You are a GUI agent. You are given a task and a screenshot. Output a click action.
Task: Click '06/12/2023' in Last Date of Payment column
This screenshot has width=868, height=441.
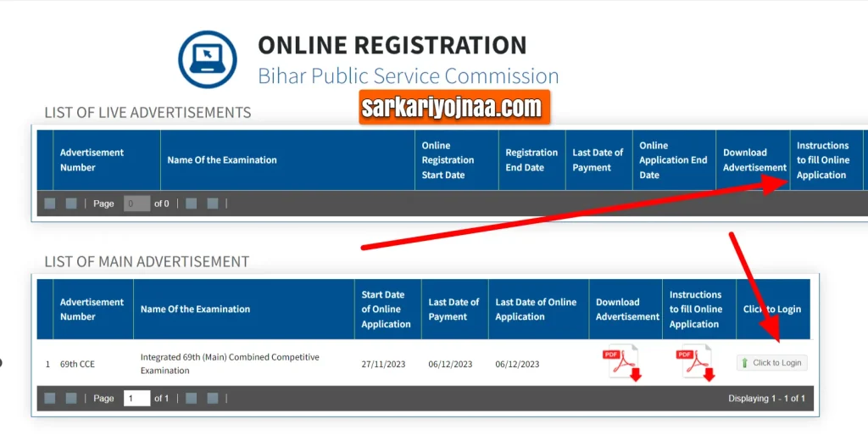pyautogui.click(x=450, y=364)
